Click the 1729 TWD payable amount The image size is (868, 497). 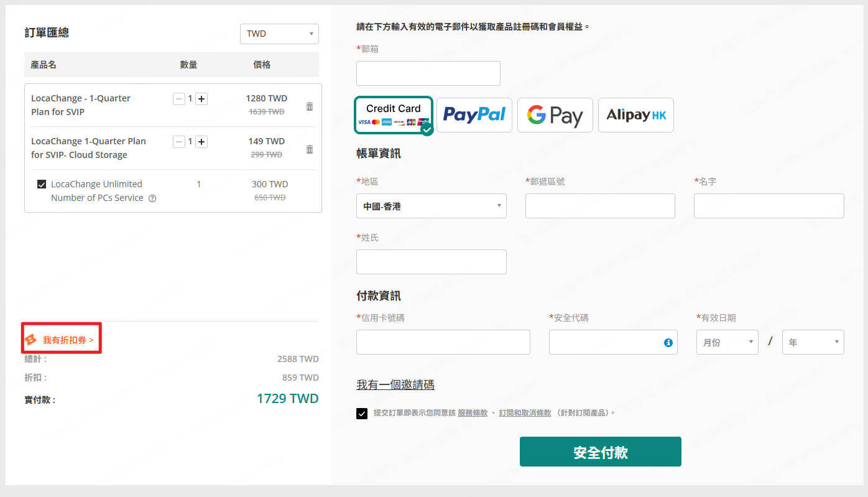[x=287, y=399]
